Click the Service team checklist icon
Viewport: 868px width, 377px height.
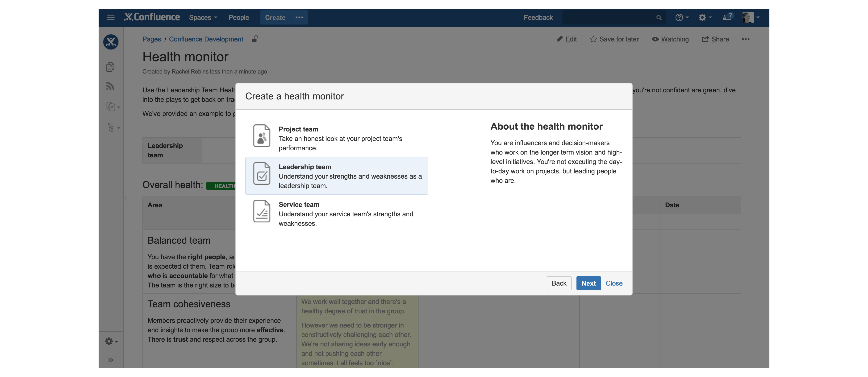pos(262,211)
